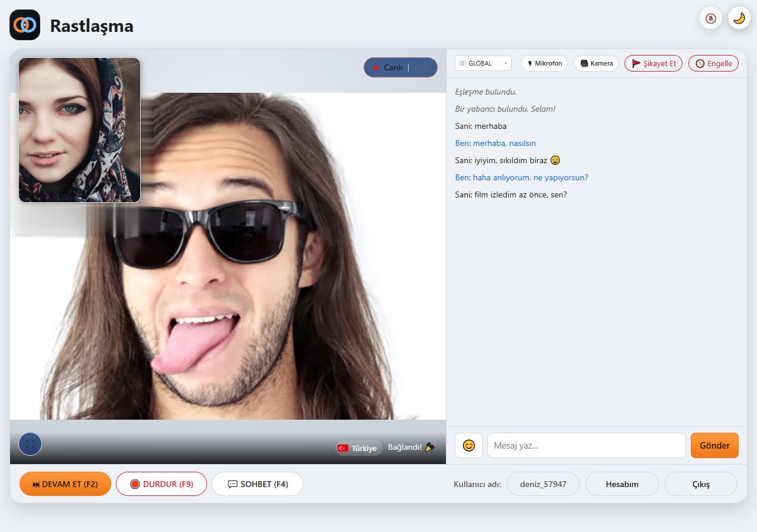Send the message with Gönder

[x=714, y=446]
